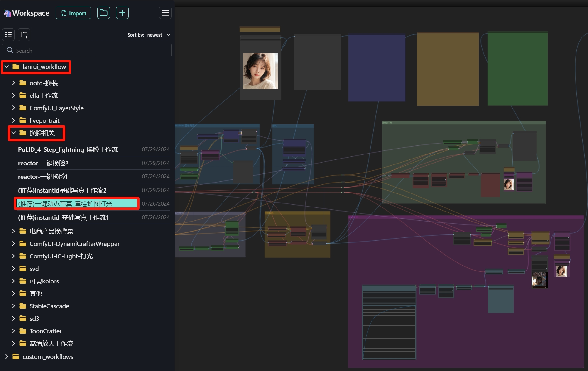The image size is (588, 371).
Task: Expand the ComfyUI-IC-Light-打光 folder
Action: point(13,256)
